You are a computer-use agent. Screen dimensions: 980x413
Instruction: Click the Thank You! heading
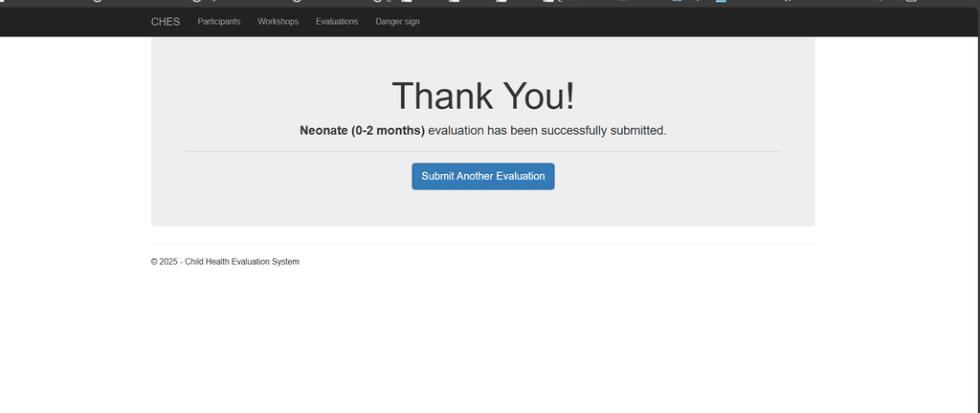point(482,97)
